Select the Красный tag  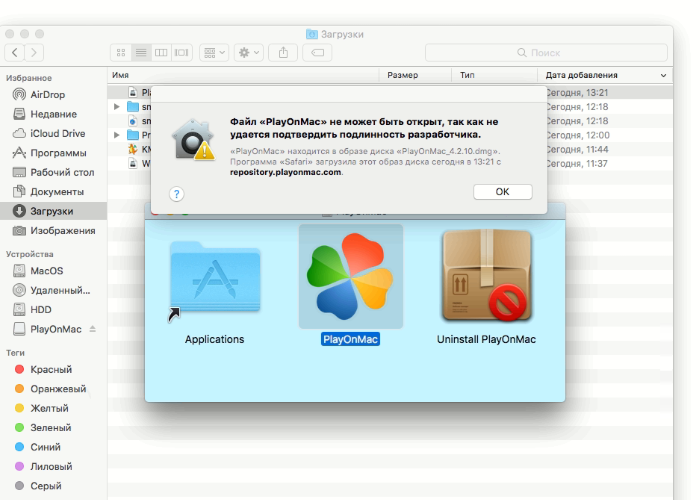click(x=54, y=370)
